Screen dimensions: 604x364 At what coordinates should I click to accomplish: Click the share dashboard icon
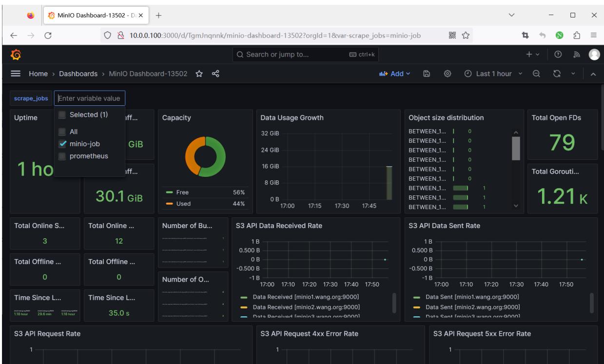point(216,74)
